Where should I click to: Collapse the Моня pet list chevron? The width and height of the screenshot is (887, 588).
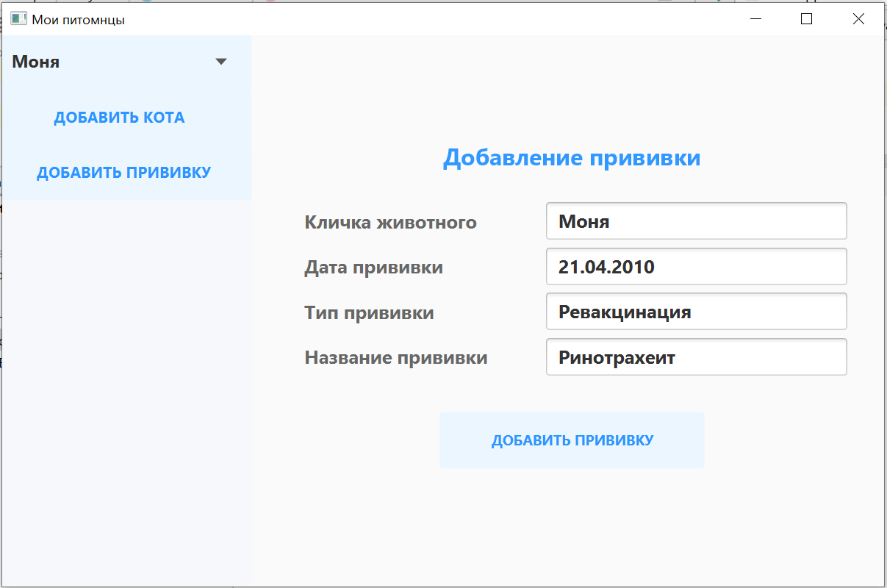(x=220, y=62)
